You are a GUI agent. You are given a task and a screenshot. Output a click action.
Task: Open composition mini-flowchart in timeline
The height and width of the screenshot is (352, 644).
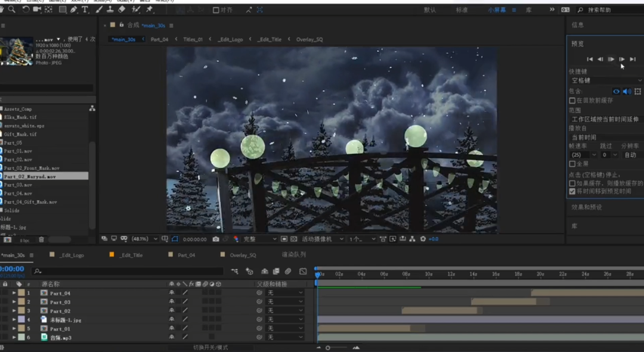(x=234, y=271)
